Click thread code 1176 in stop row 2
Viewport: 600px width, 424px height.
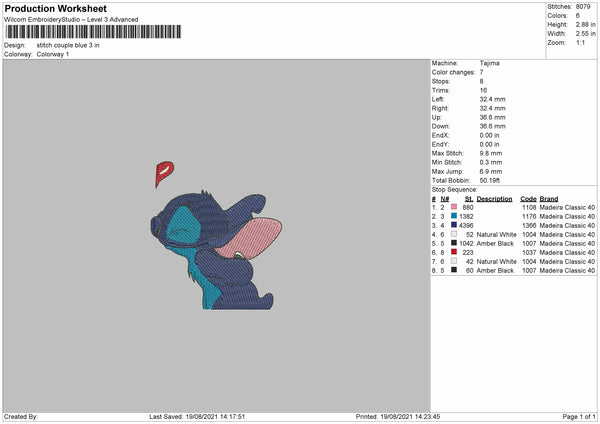[529, 216]
